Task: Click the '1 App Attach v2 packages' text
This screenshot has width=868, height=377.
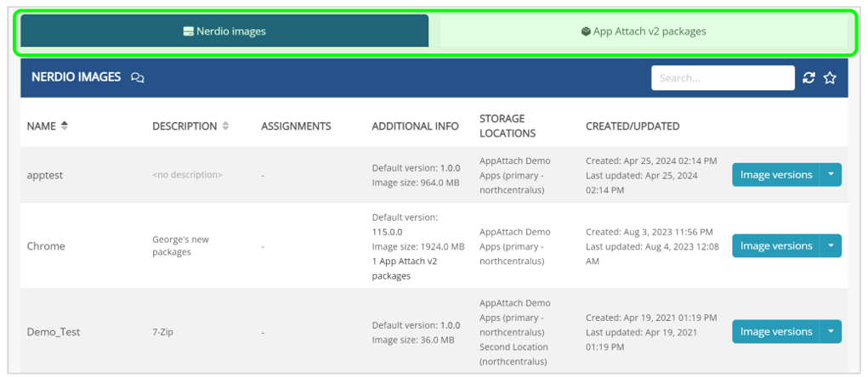Action: pyautogui.click(x=405, y=268)
